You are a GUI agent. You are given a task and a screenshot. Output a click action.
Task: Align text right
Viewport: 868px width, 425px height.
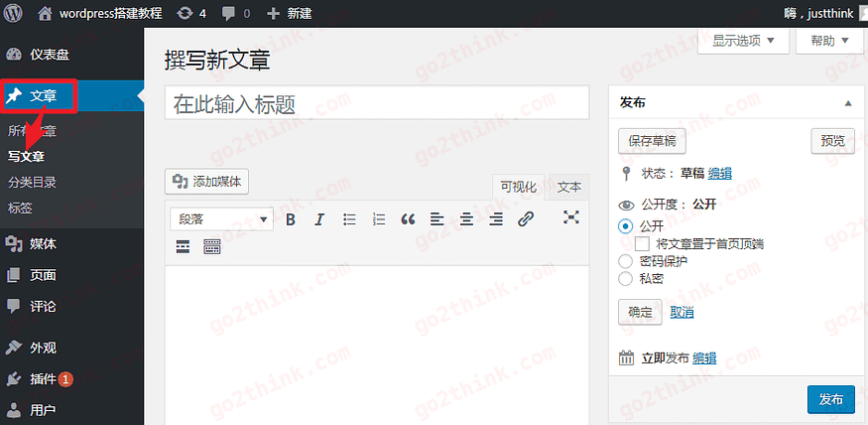[496, 219]
